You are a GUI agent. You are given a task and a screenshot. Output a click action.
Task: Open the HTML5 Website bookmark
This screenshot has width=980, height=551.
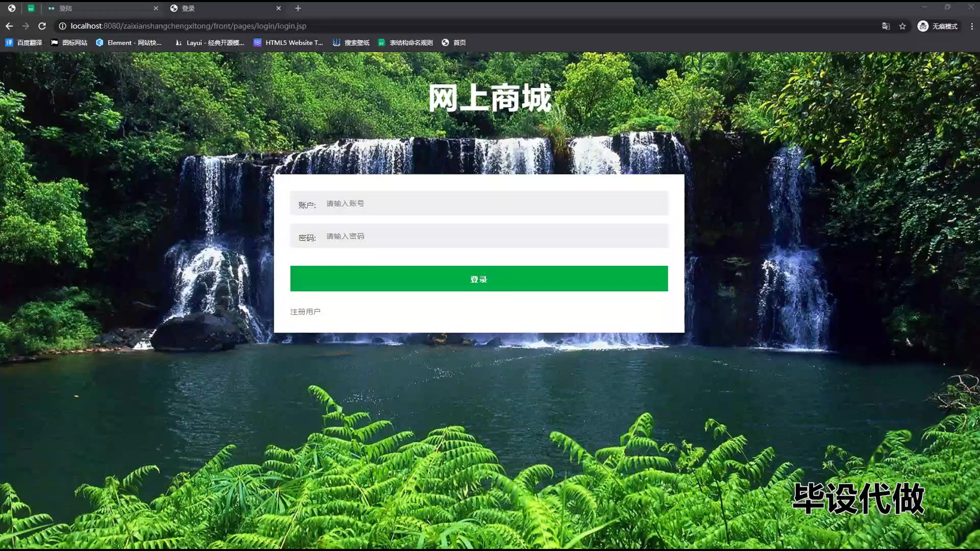click(x=288, y=43)
